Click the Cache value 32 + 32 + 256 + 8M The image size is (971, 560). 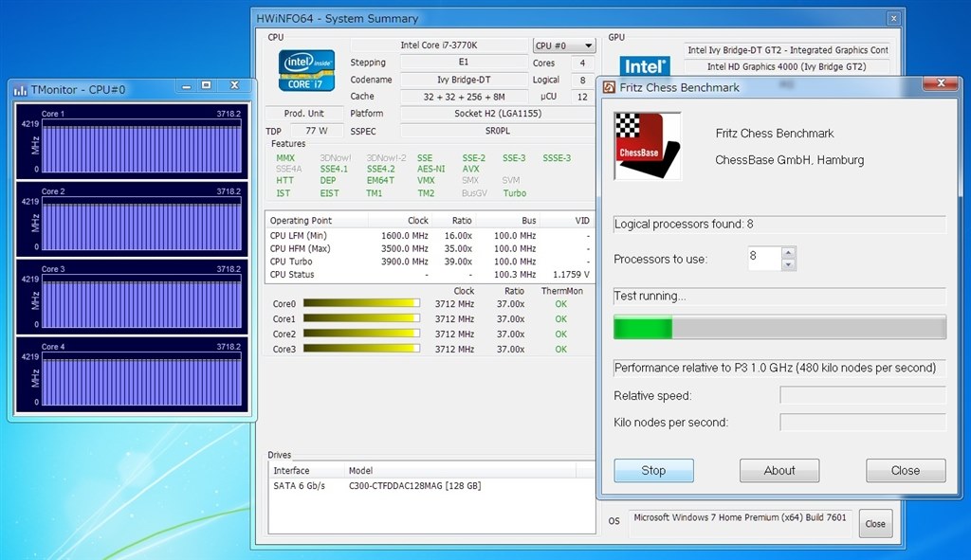click(463, 97)
